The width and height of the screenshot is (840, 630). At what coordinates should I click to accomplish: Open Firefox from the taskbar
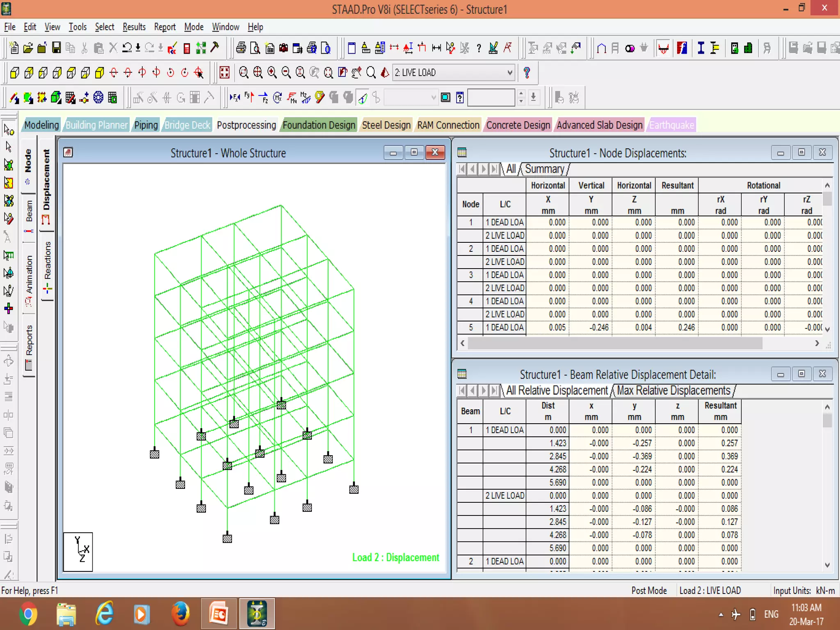(180, 614)
